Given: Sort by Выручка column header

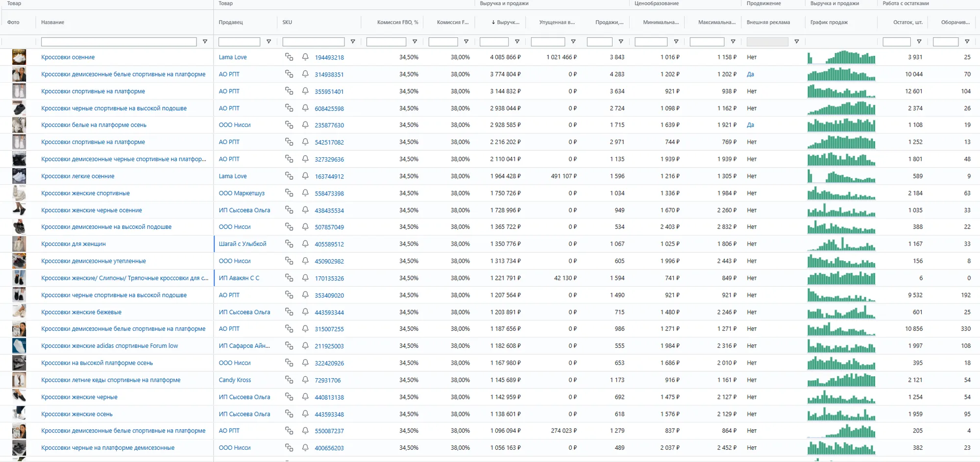Looking at the screenshot, I should [x=506, y=22].
